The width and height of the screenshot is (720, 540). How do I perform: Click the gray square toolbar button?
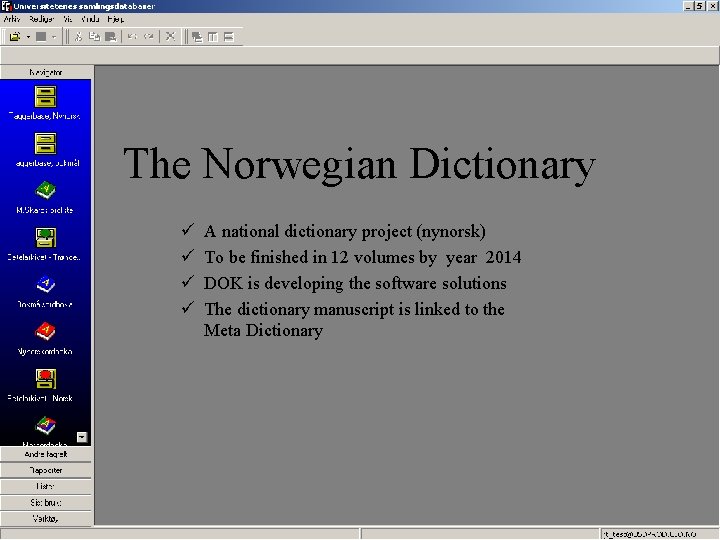coord(41,37)
